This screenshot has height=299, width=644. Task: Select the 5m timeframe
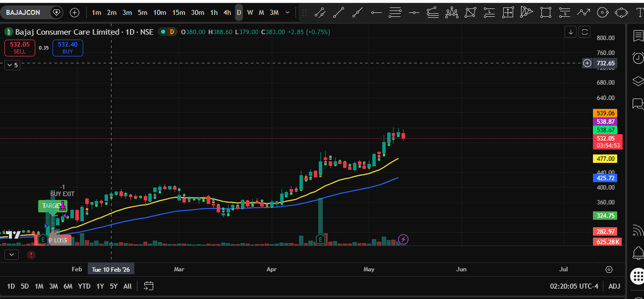pos(142,12)
